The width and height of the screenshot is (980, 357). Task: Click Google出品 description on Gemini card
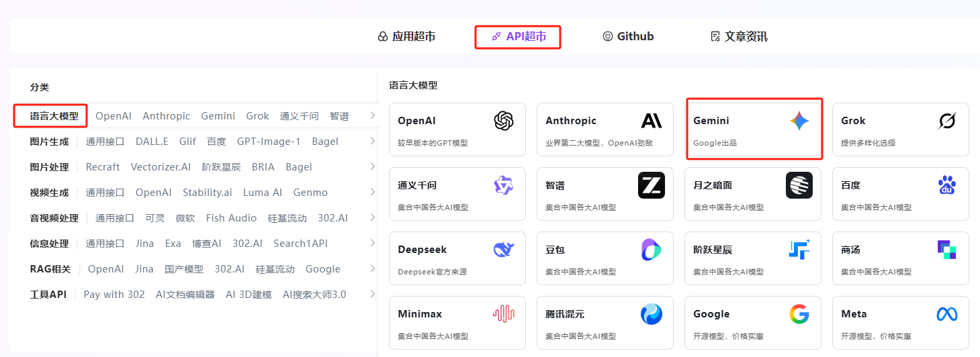tap(715, 143)
